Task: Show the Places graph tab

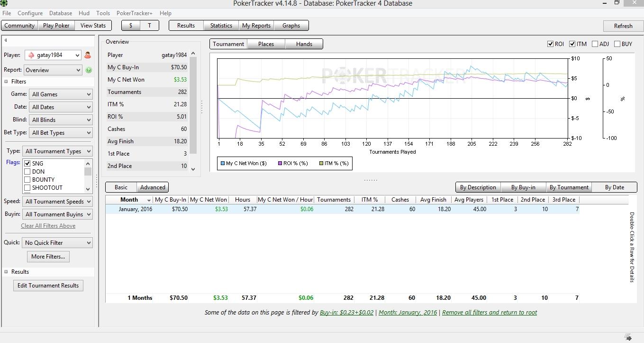Action: tap(266, 44)
